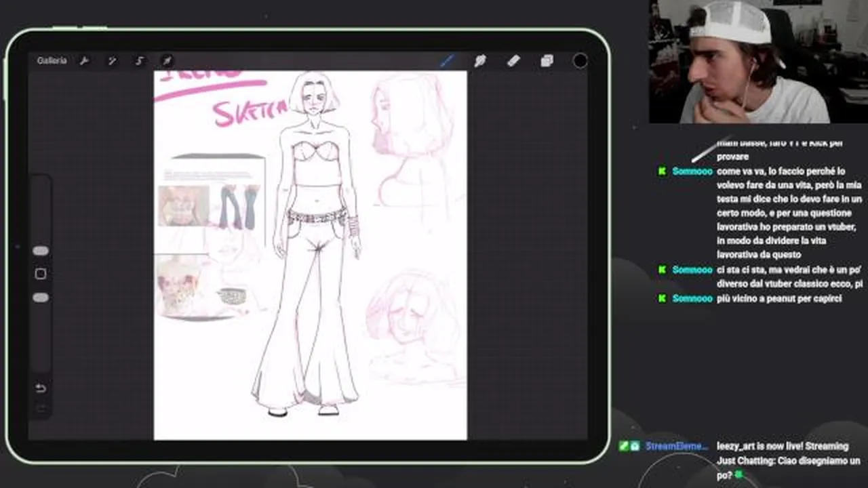Viewport: 868px width, 488px height.
Task: Click the second green badge before StreamElements
Action: [635, 446]
